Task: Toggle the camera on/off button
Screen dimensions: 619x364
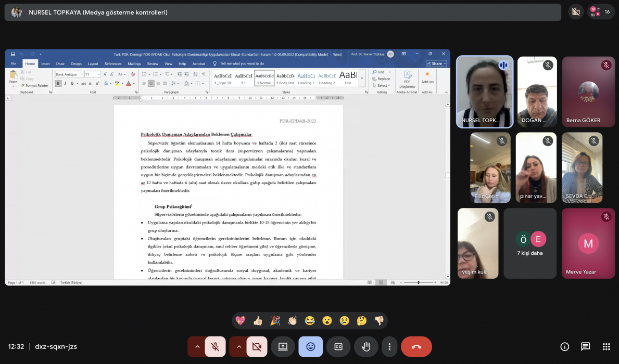Action: (x=257, y=347)
